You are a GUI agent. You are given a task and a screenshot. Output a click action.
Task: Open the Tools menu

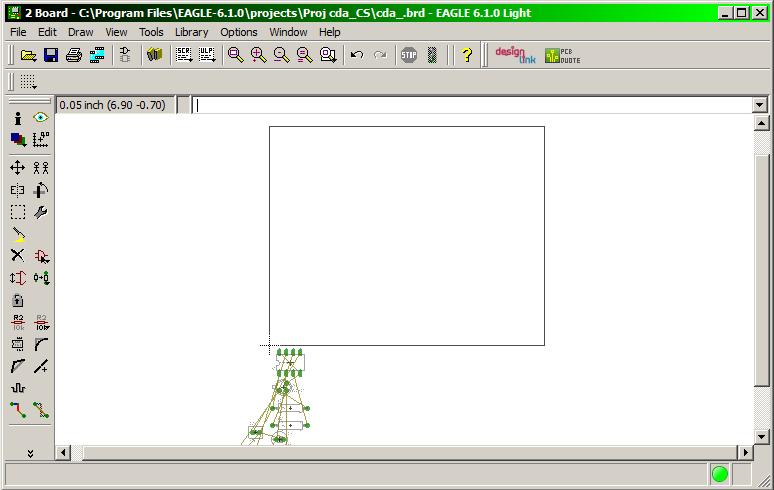pyautogui.click(x=151, y=32)
